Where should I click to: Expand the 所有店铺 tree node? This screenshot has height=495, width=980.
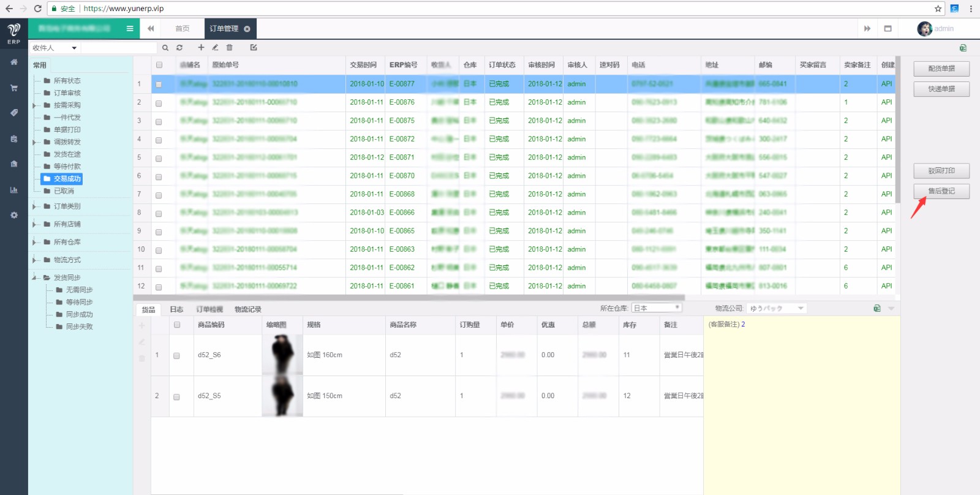(x=34, y=224)
